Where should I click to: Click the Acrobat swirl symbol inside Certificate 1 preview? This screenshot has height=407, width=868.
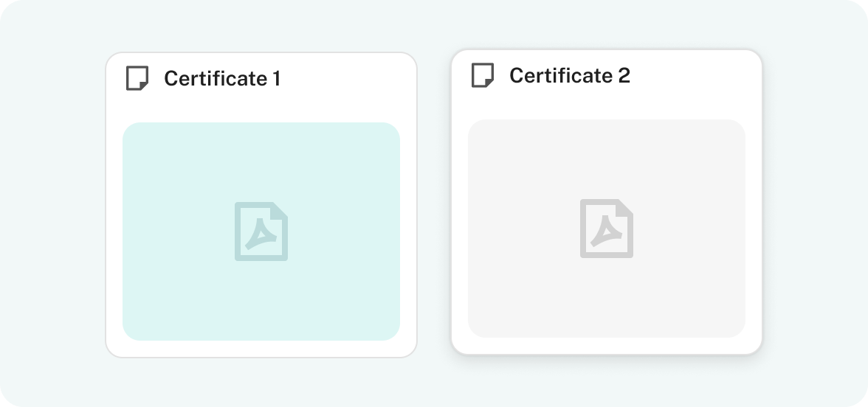[x=261, y=234]
